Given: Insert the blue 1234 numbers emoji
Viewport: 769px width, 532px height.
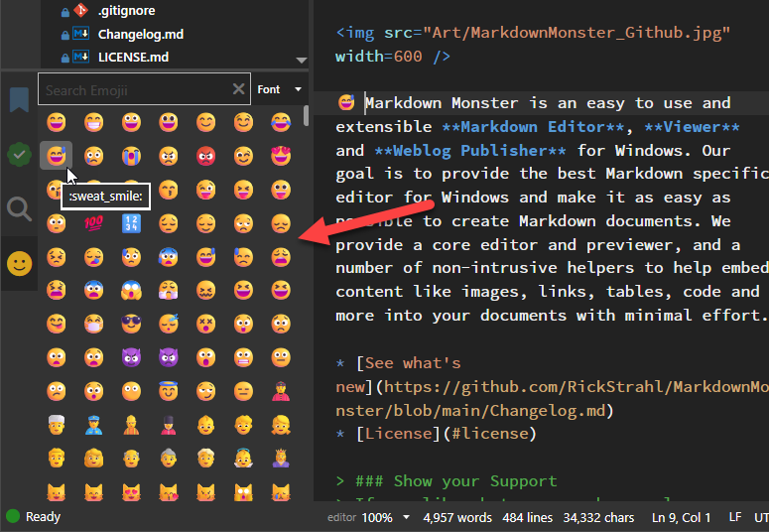Looking at the screenshot, I should tap(131, 223).
